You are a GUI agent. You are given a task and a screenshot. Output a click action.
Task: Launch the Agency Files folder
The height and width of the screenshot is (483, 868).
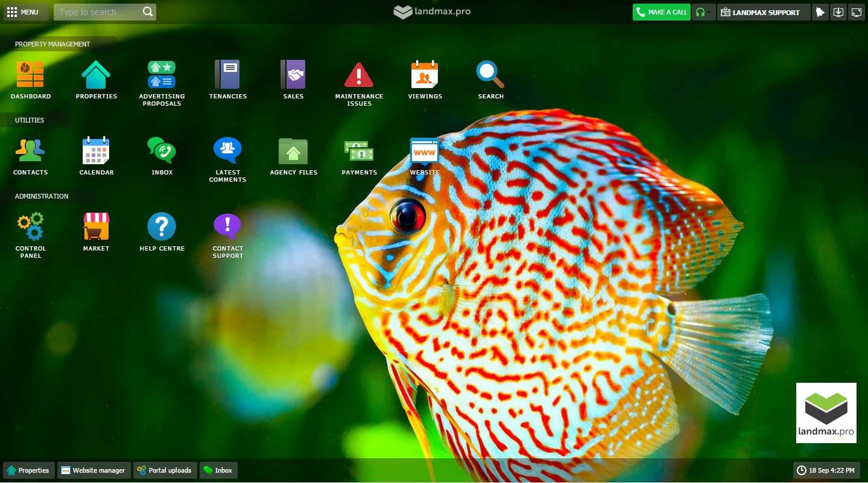click(x=293, y=152)
